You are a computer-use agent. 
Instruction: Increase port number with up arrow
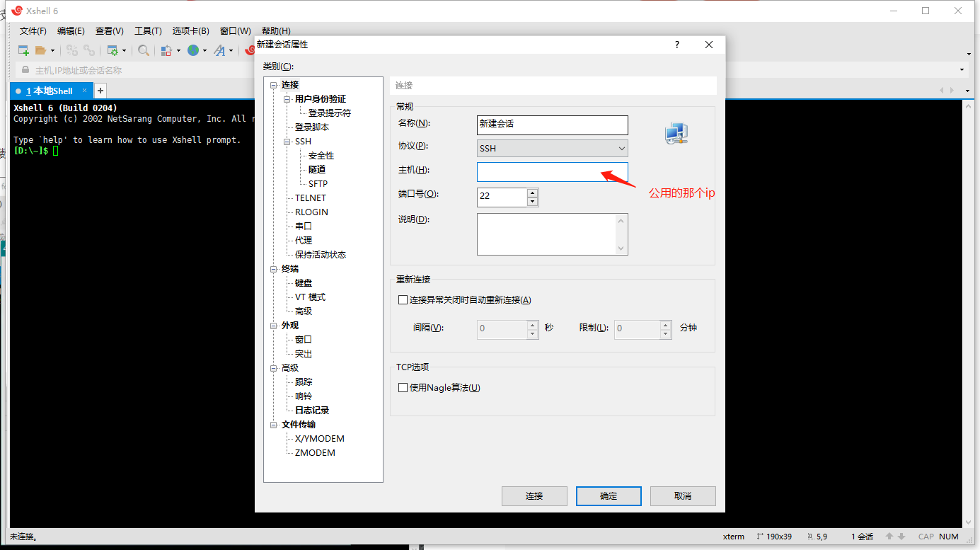tap(533, 193)
